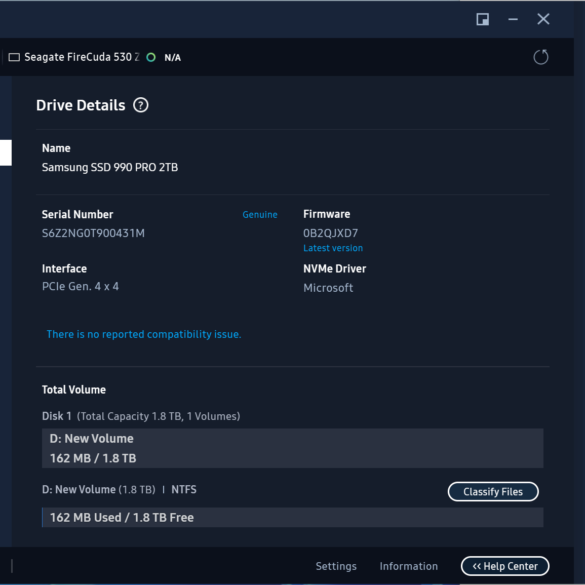Close the Samsung Magician window

tap(543, 19)
